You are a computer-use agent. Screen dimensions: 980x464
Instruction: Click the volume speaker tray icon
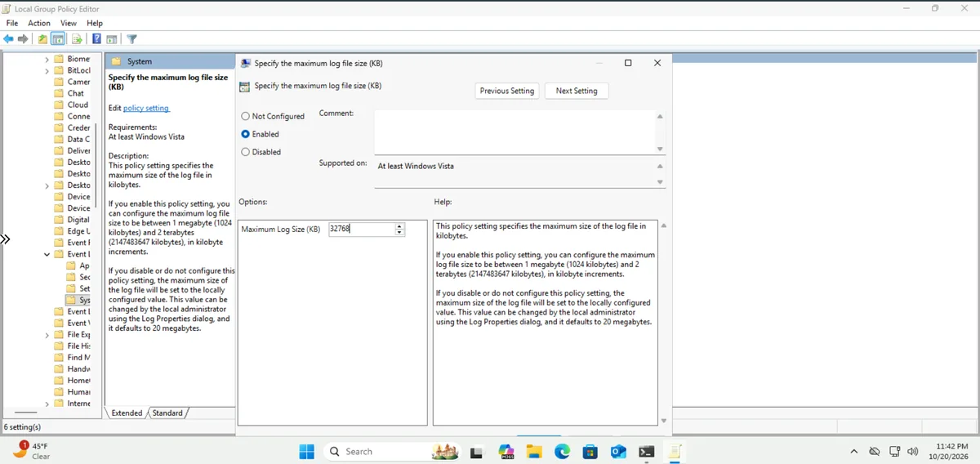912,451
